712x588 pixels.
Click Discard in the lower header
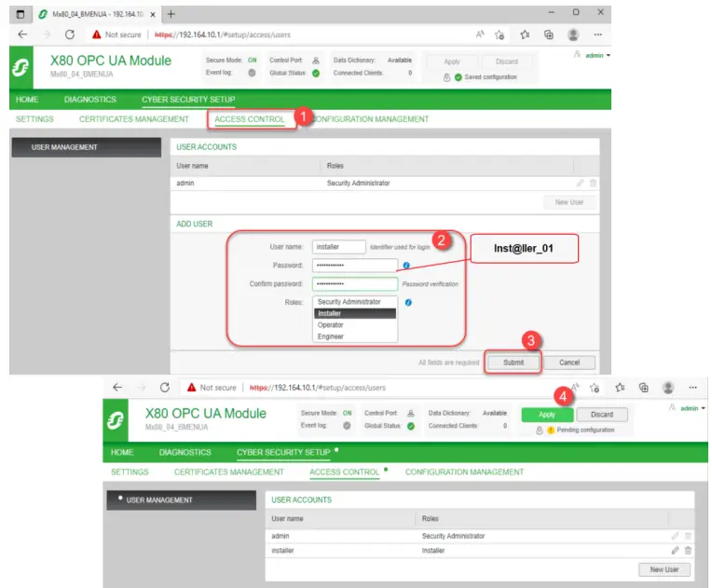pos(602,415)
